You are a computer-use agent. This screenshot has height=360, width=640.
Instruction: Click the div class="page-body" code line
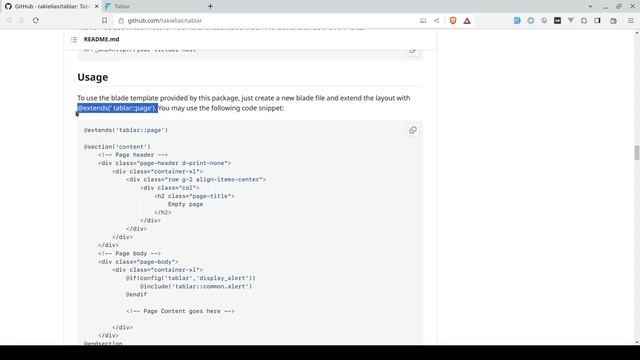tap(138, 262)
